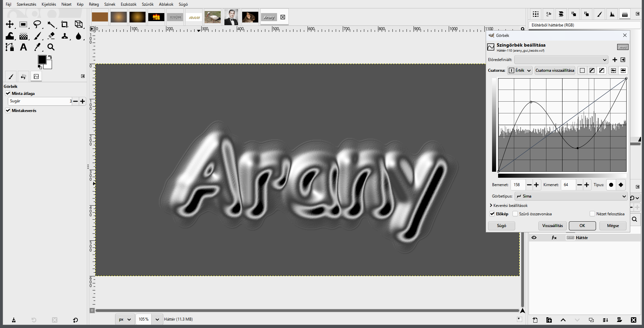Create a new layer in Layers panel
Image resolution: width=644 pixels, height=328 pixels.
(x=535, y=320)
